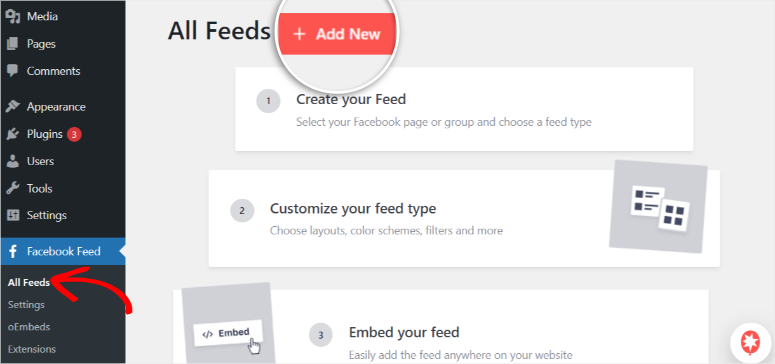This screenshot has width=775, height=364.
Task: Open the Facebook Feed menu
Action: pyautogui.click(x=63, y=252)
